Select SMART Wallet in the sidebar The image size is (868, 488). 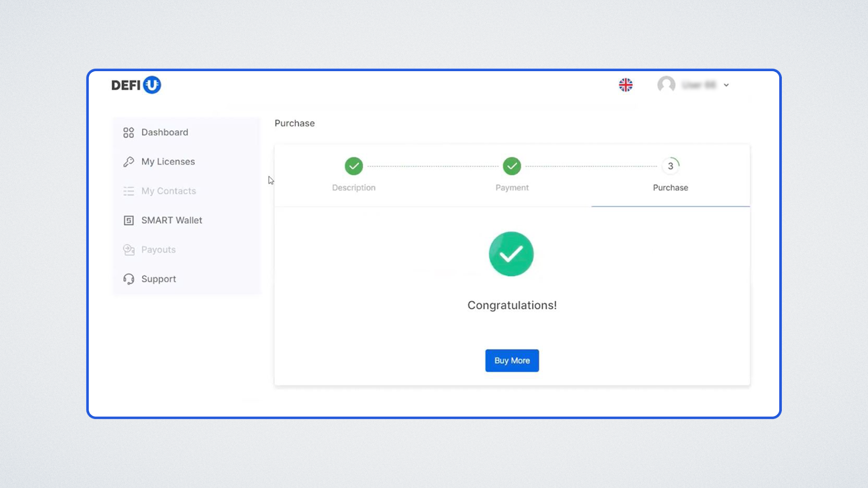[171, 220]
